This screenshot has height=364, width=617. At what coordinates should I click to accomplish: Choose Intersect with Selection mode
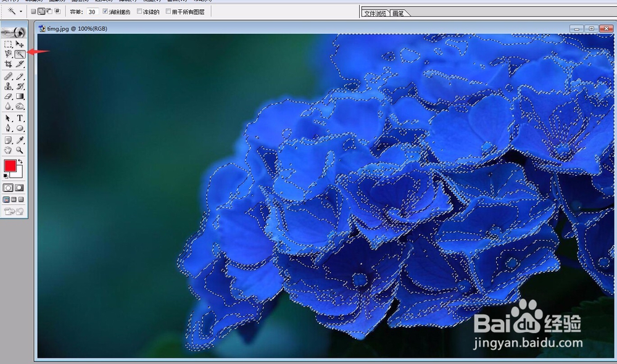pyautogui.click(x=57, y=11)
